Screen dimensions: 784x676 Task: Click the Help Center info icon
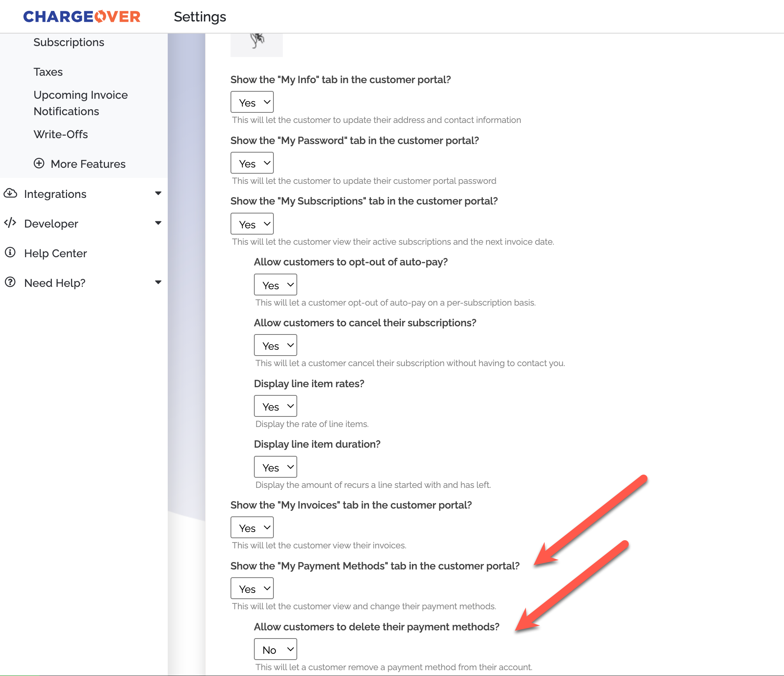click(x=10, y=253)
